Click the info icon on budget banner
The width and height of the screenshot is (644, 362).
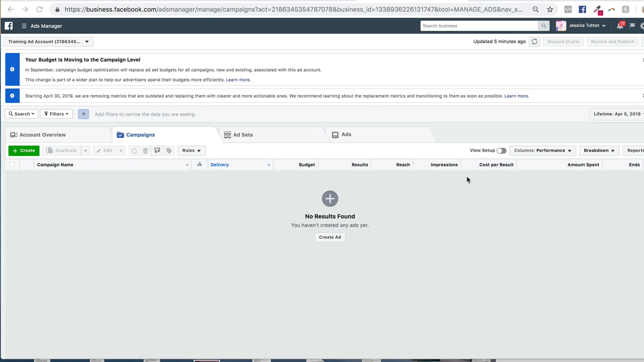pyautogui.click(x=12, y=69)
